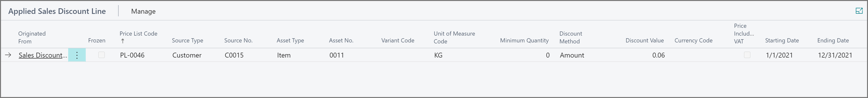868x98 pixels.
Task: Click the 1/1/2021 starting date cell
Action: click(779, 55)
